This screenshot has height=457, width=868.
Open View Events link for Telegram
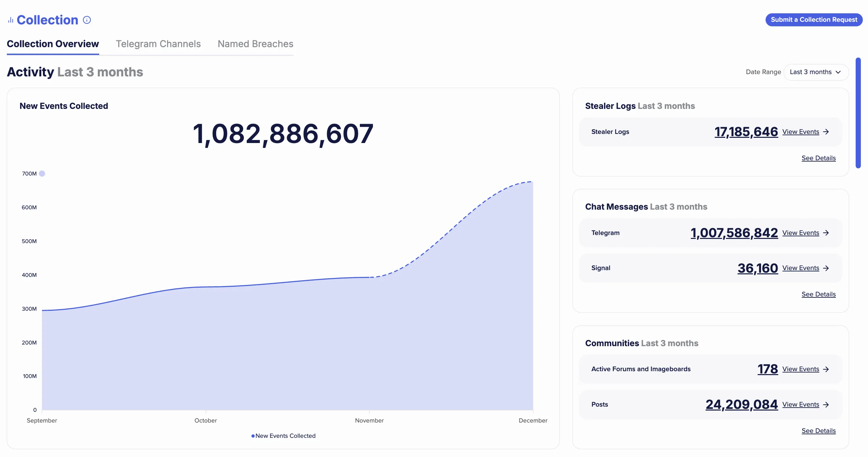coord(801,233)
